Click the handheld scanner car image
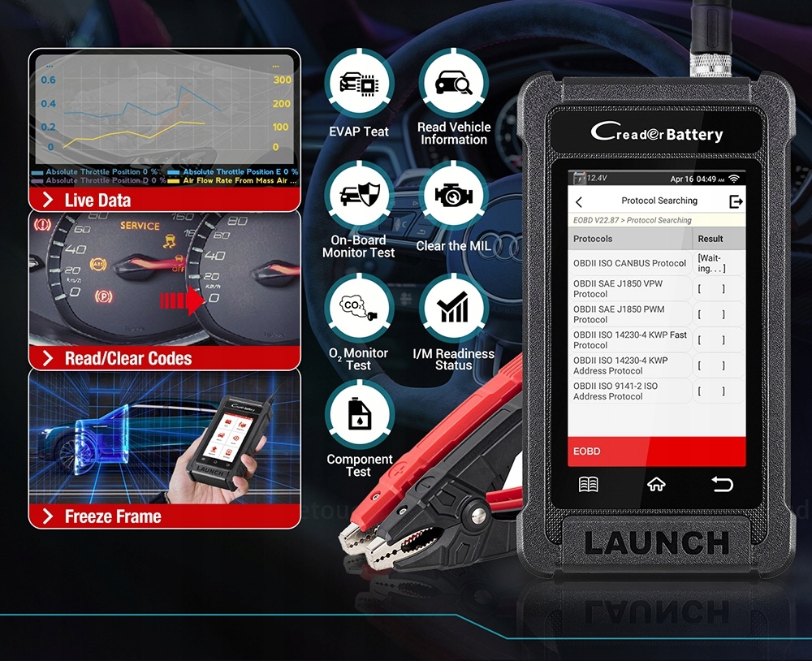The height and width of the screenshot is (661, 812). [x=165, y=437]
